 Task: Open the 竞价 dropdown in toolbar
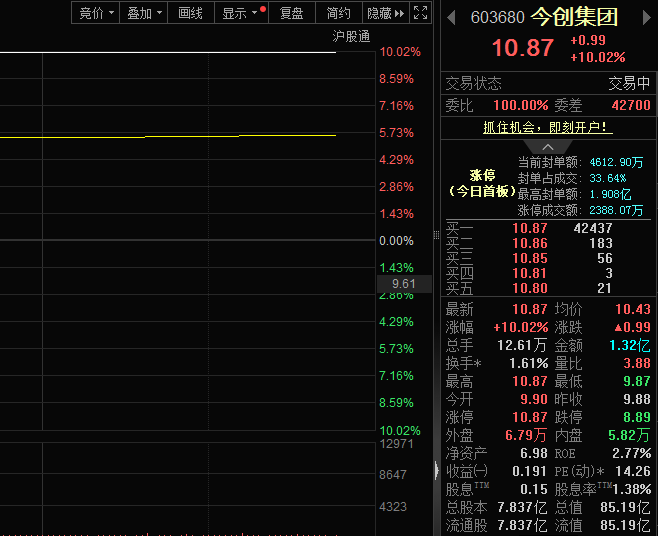[x=96, y=13]
